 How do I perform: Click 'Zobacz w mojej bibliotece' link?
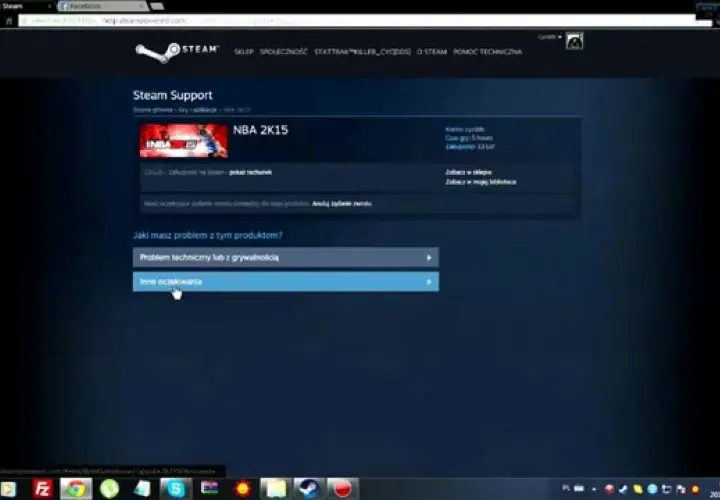[481, 182]
